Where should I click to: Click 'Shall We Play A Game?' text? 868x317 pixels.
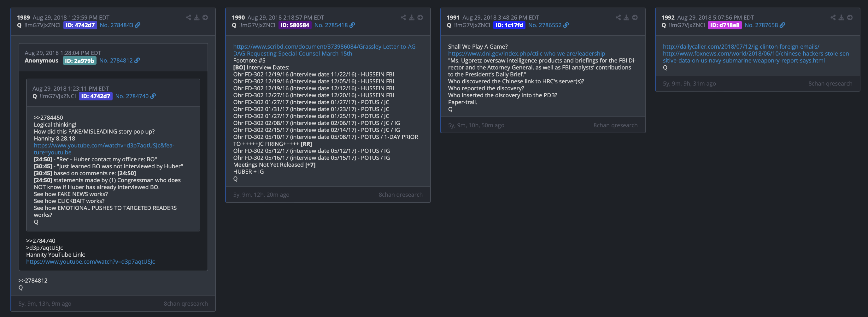click(x=478, y=46)
